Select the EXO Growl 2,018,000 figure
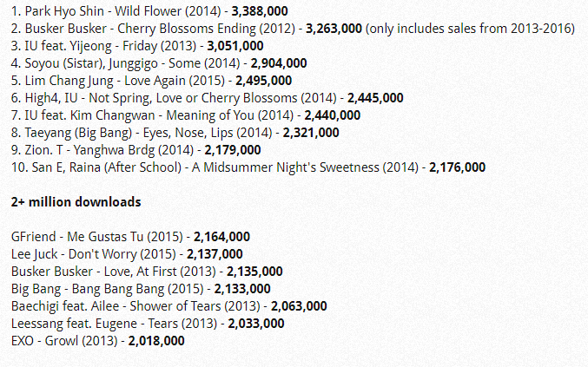 point(156,340)
